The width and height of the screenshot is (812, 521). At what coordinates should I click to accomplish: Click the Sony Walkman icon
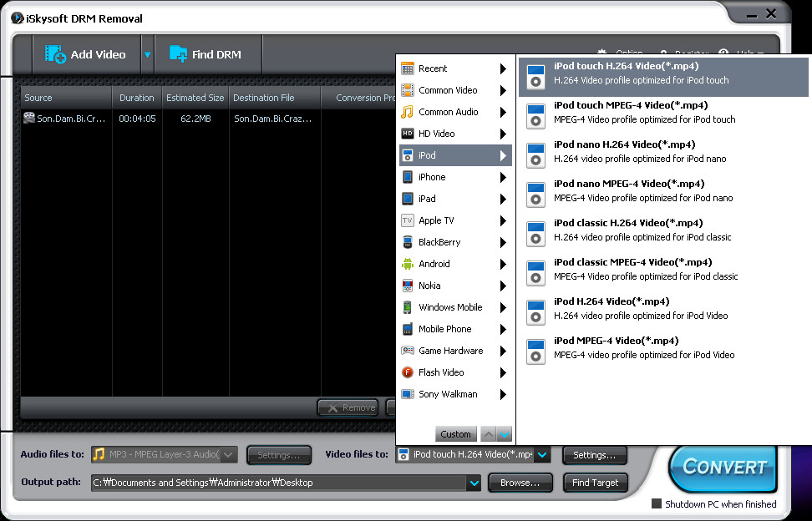click(x=408, y=394)
